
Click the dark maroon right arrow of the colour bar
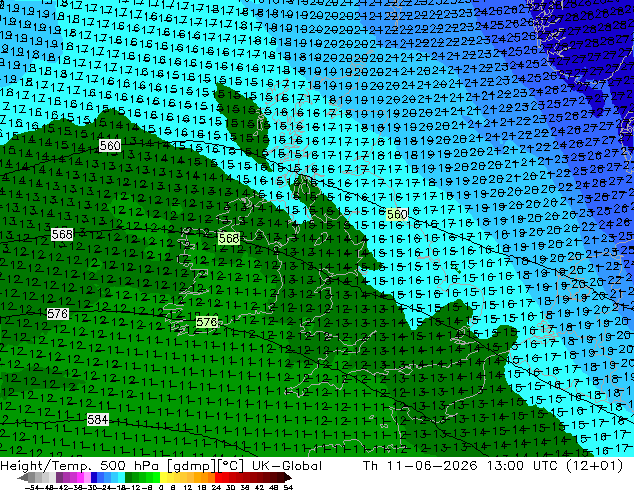pos(288,477)
